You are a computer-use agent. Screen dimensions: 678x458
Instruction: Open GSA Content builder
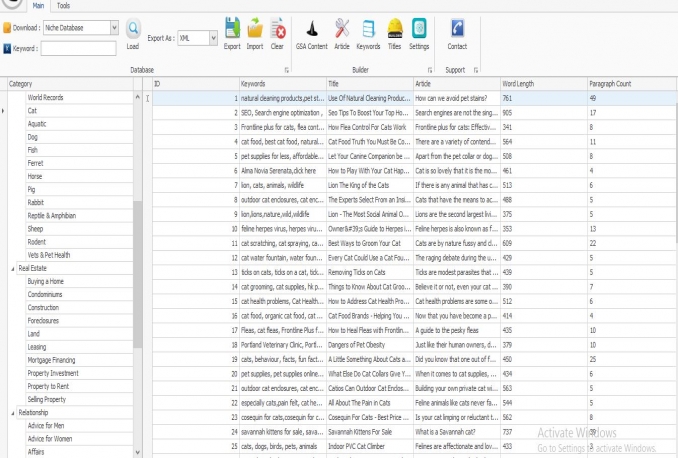(x=311, y=30)
